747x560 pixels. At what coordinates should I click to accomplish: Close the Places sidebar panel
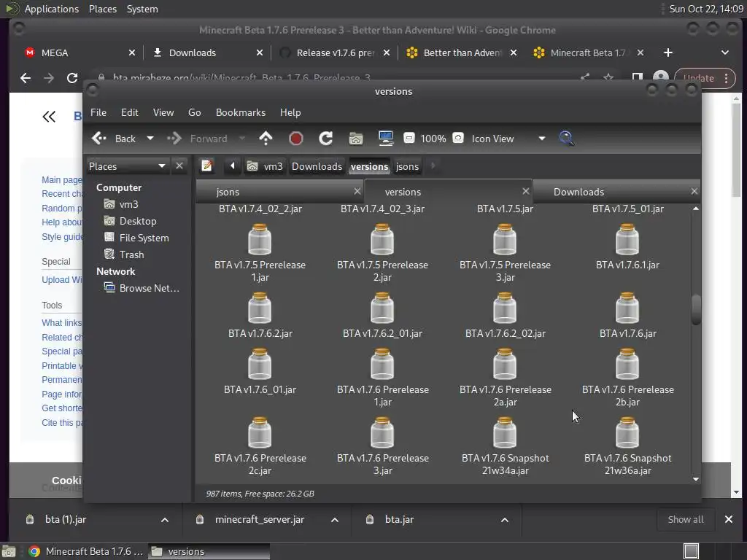179,166
